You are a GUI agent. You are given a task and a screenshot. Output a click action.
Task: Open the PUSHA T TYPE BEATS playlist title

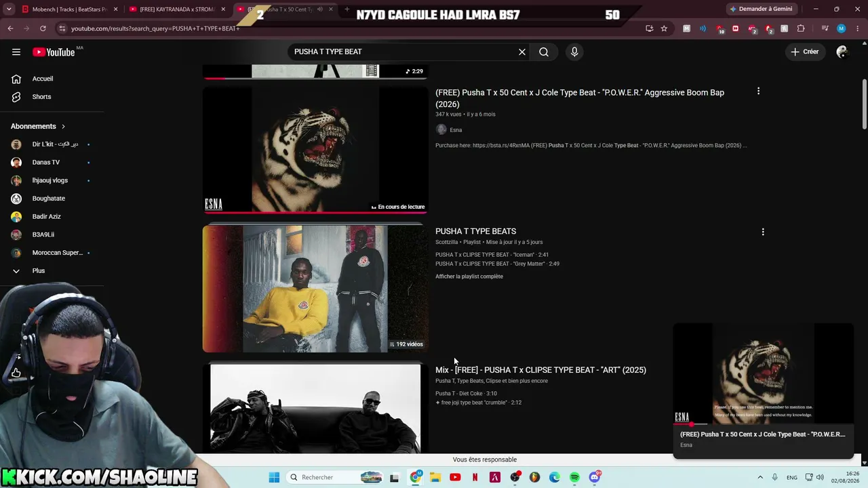click(475, 232)
